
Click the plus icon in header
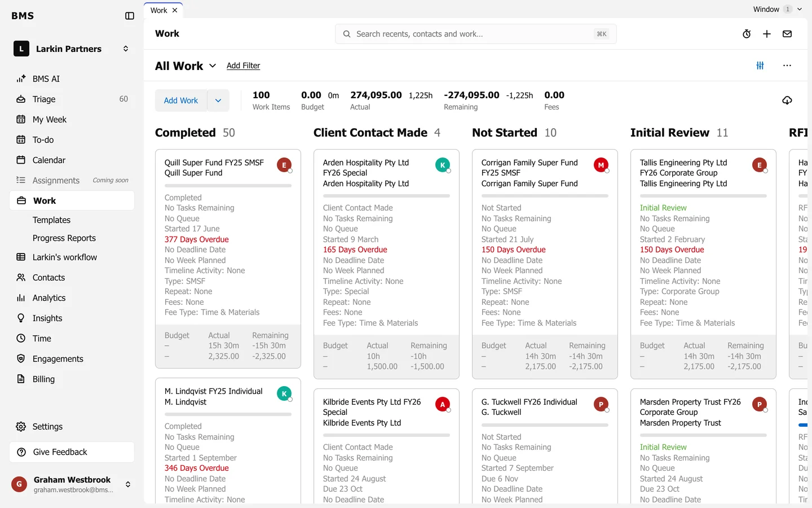(767, 34)
